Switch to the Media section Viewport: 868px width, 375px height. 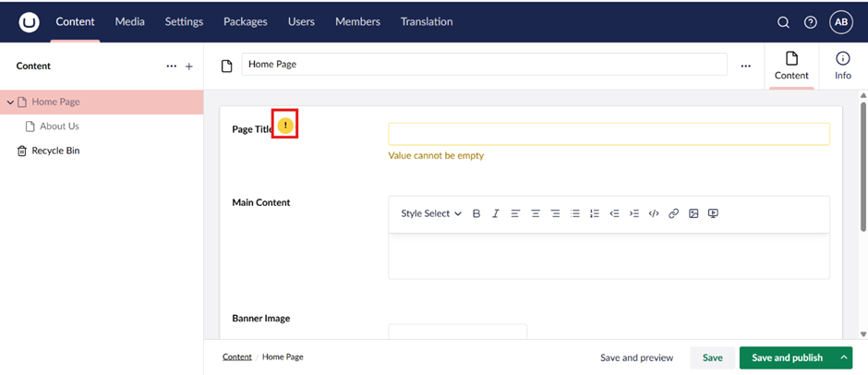tap(129, 21)
